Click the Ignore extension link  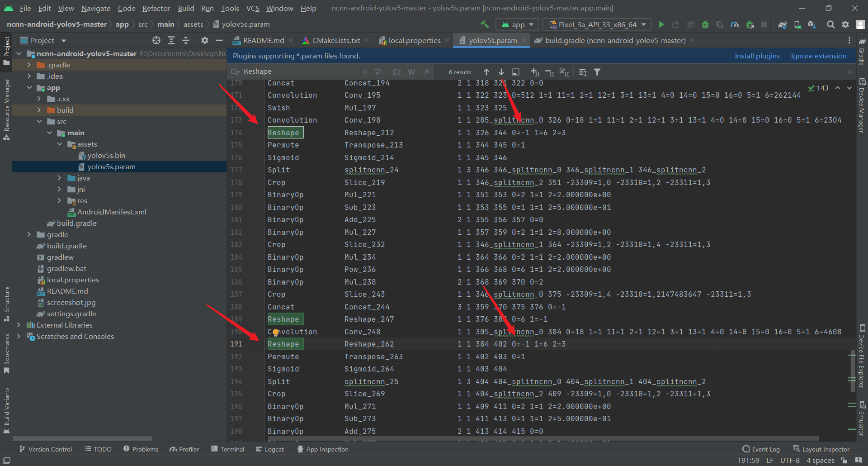818,56
